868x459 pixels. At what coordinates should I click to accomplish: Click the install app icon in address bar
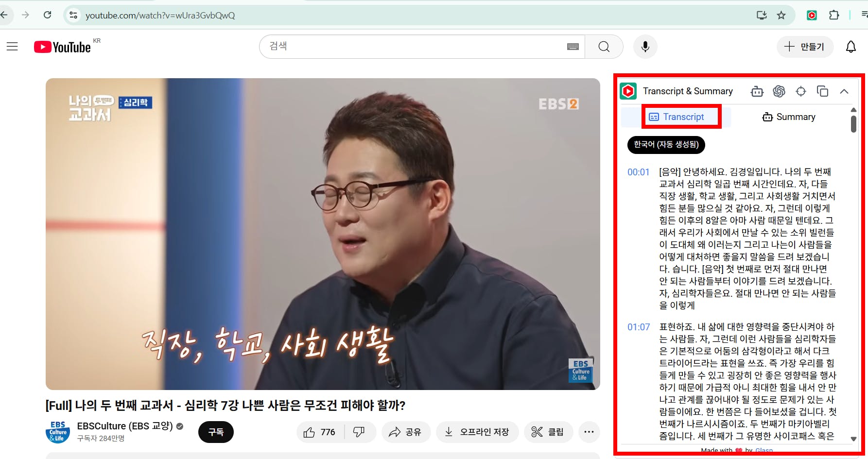[762, 15]
